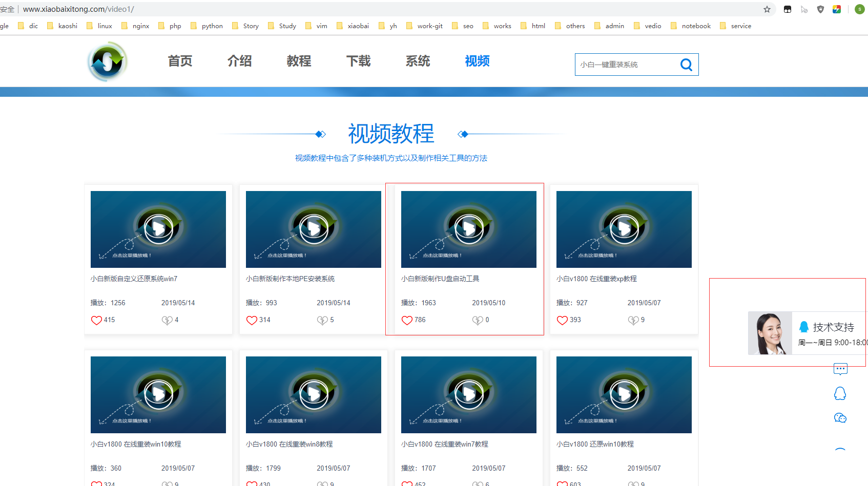Click the blue QQ bell icon next to 技术支持
Viewport: 868px width, 486px height.
pyautogui.click(x=804, y=326)
